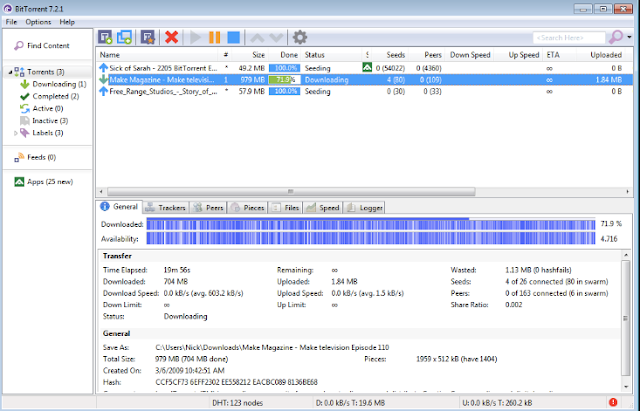Screen dimensions: 640x411
Task: Click the download rate status bar entry
Action: (350, 403)
